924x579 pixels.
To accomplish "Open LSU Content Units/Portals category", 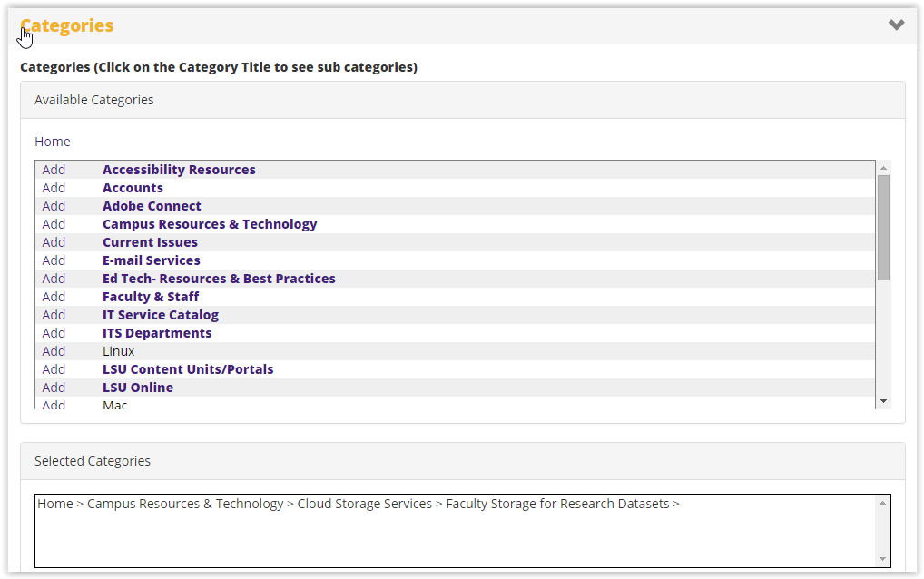I will point(188,369).
